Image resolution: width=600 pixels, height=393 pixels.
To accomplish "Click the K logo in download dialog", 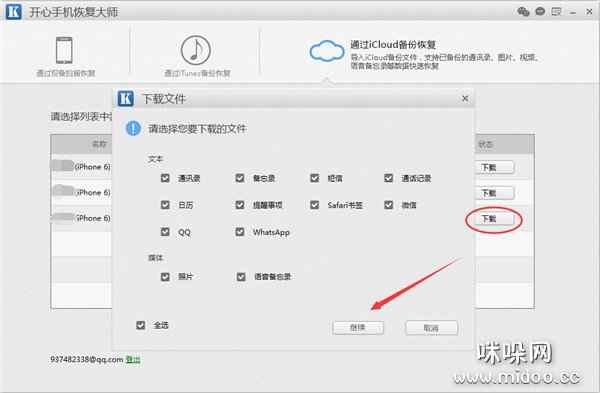I will 126,98.
